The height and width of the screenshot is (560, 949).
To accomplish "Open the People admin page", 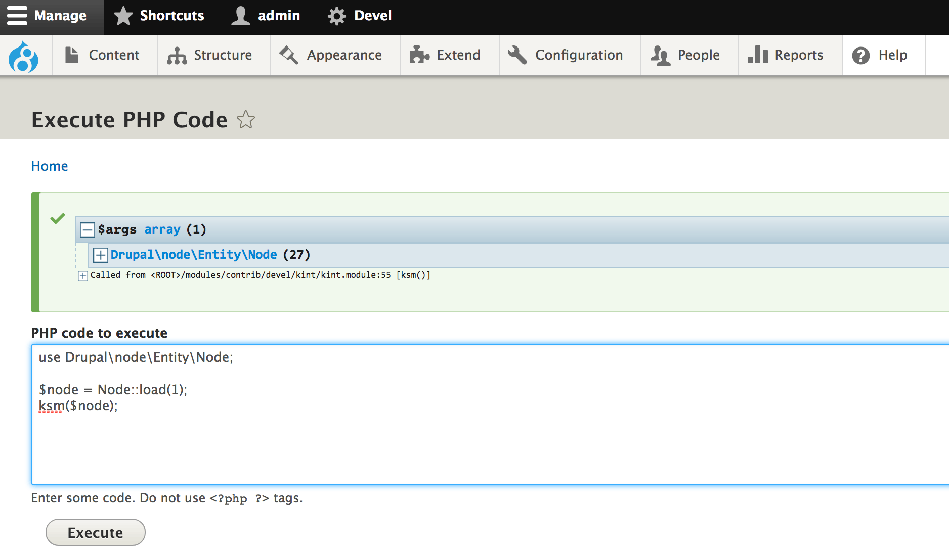I will click(685, 55).
